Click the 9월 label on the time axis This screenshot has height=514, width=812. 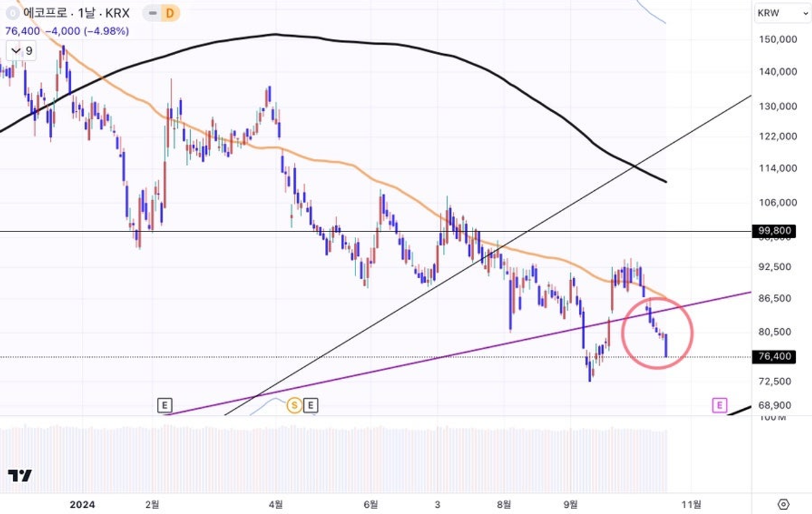pyautogui.click(x=571, y=504)
